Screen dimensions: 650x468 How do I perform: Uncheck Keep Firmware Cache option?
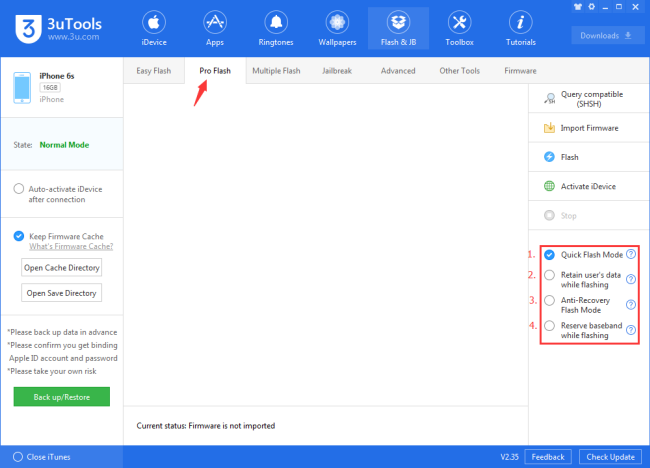point(19,236)
